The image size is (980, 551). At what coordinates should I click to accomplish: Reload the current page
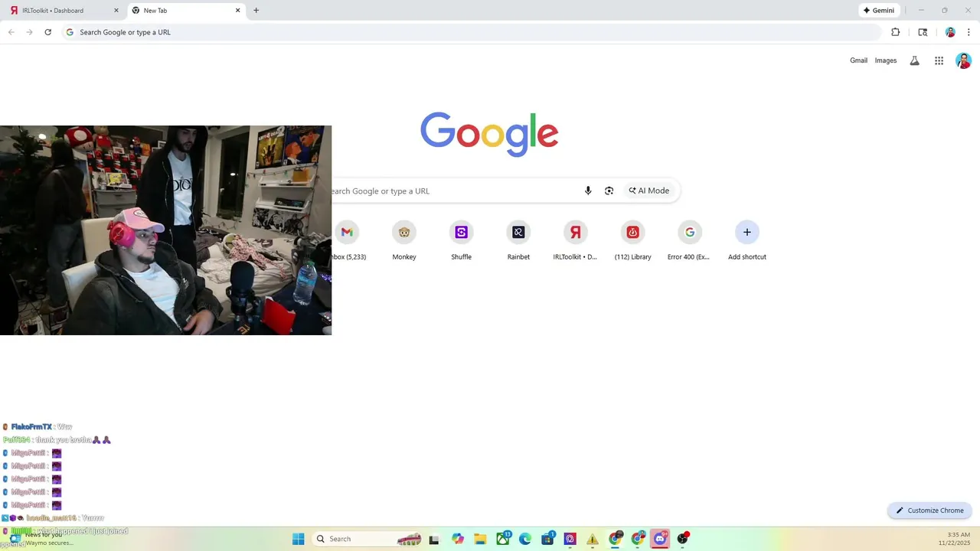(47, 32)
